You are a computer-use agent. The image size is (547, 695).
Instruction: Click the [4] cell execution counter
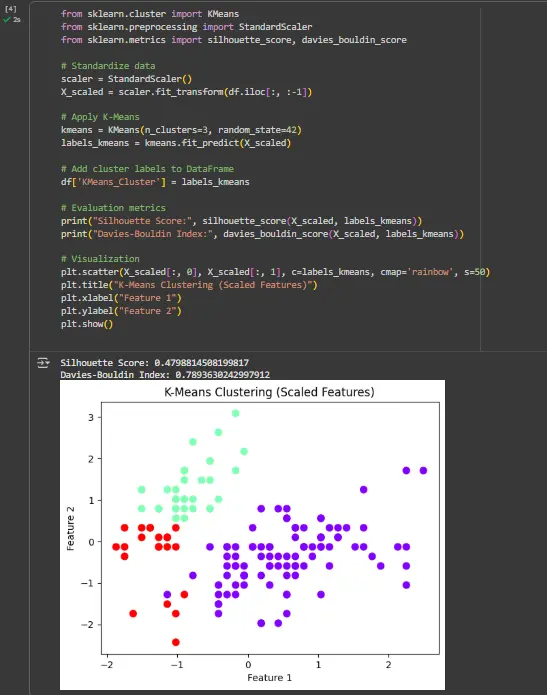[11, 9]
